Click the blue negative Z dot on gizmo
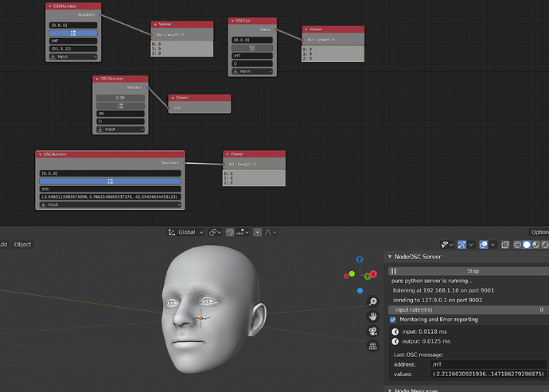Screen dimensions: 549x392 coord(360,290)
